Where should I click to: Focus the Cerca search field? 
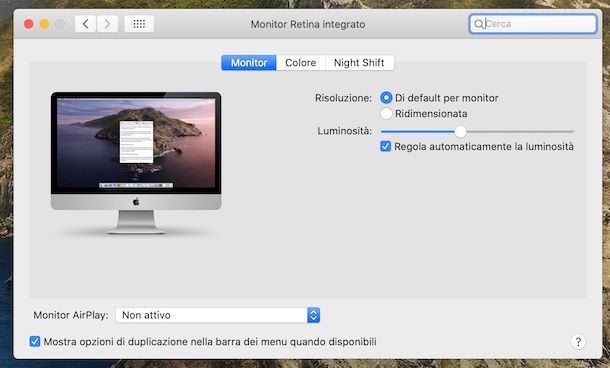[x=533, y=24]
